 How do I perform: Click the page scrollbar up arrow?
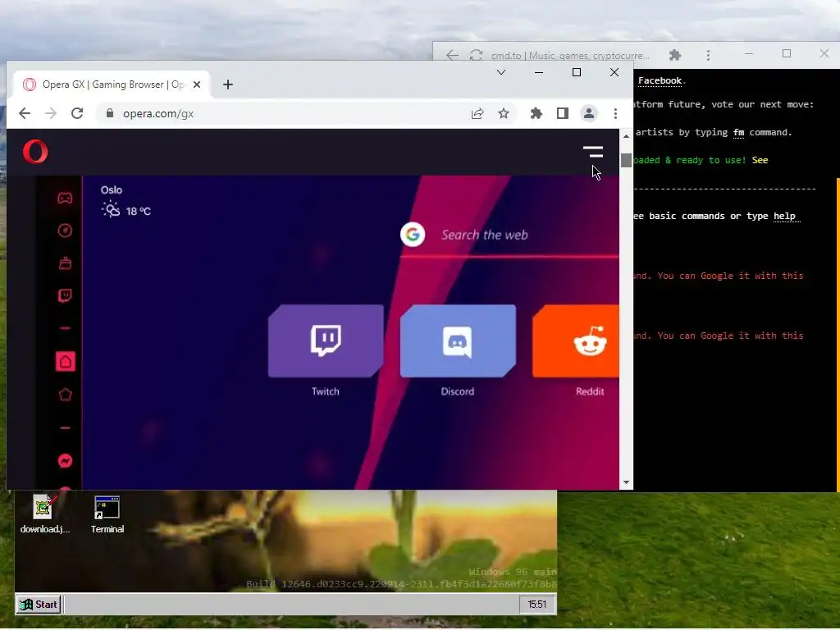point(626,137)
